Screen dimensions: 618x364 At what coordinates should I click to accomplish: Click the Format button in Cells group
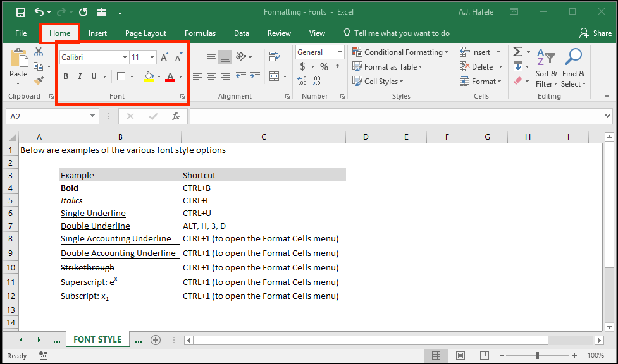pyautogui.click(x=481, y=81)
